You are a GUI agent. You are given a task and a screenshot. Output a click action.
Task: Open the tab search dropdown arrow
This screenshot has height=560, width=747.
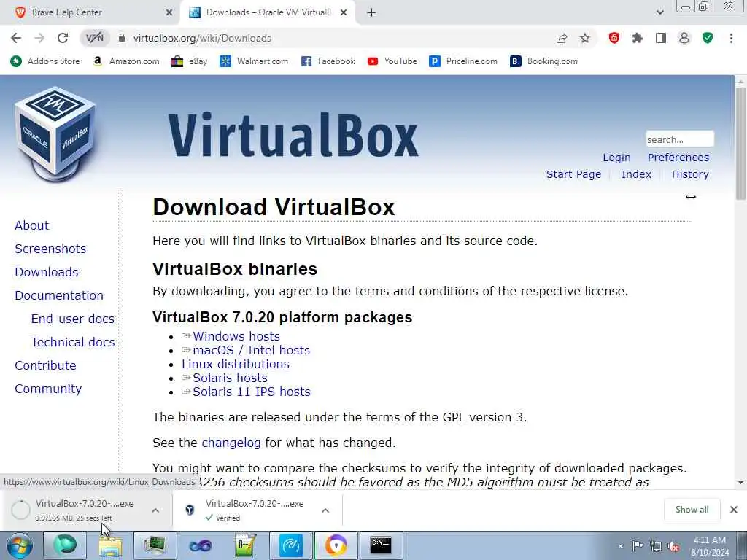[659, 12]
